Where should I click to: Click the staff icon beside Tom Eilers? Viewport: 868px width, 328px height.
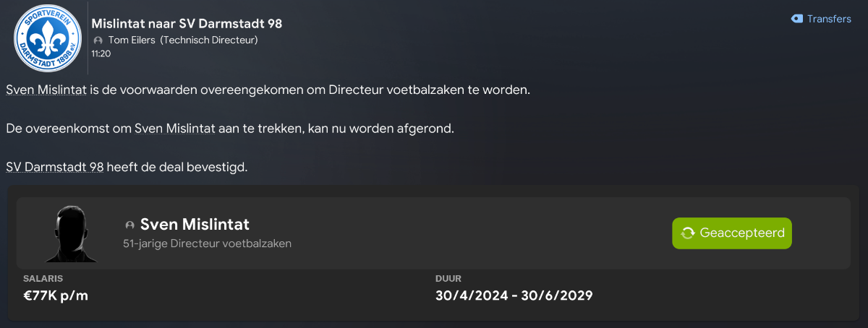98,40
